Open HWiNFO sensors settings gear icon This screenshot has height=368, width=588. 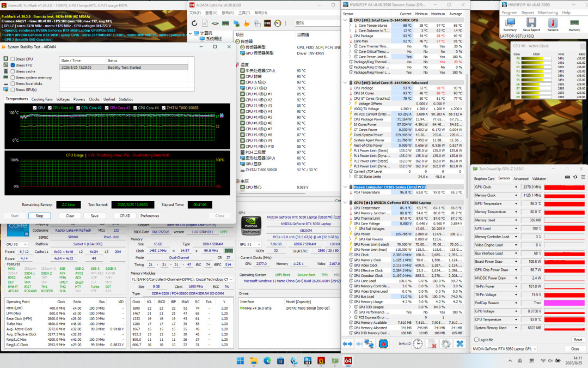pos(445,343)
